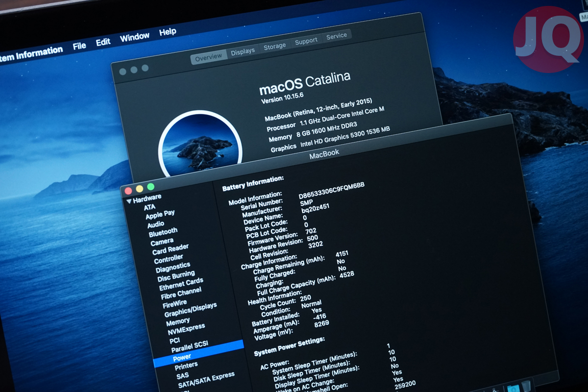The image size is (588, 392).
Task: Select Diagnostics in the sidebar
Action: (172, 268)
